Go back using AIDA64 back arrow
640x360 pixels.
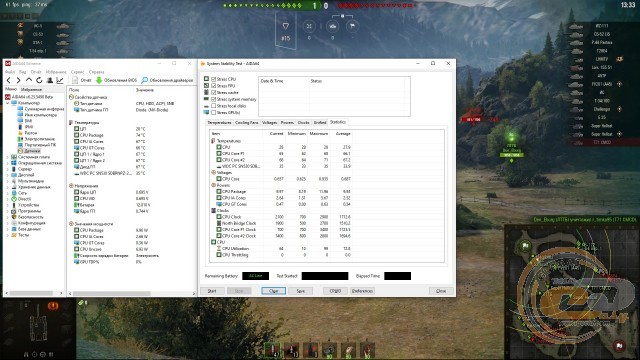click(x=9, y=80)
